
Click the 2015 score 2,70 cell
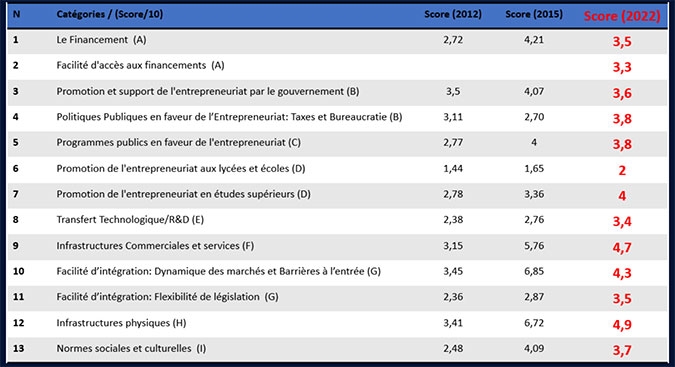[534, 117]
